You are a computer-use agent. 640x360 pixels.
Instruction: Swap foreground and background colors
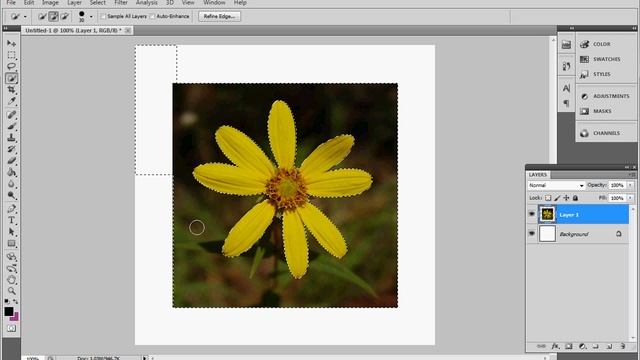point(16,302)
